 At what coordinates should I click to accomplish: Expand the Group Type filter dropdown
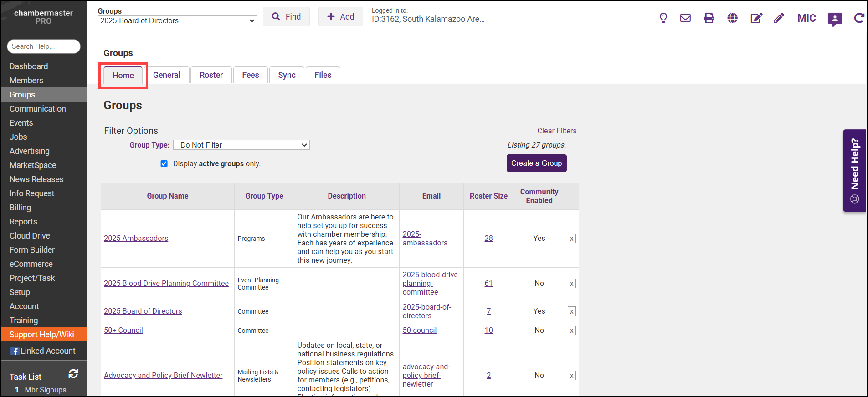pos(241,145)
